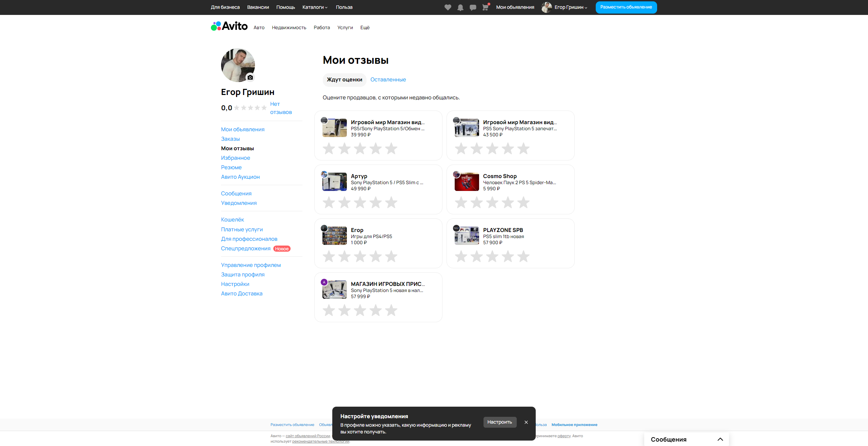This screenshot has height=446, width=868.
Task: Open shopping cart icon
Action: (485, 7)
